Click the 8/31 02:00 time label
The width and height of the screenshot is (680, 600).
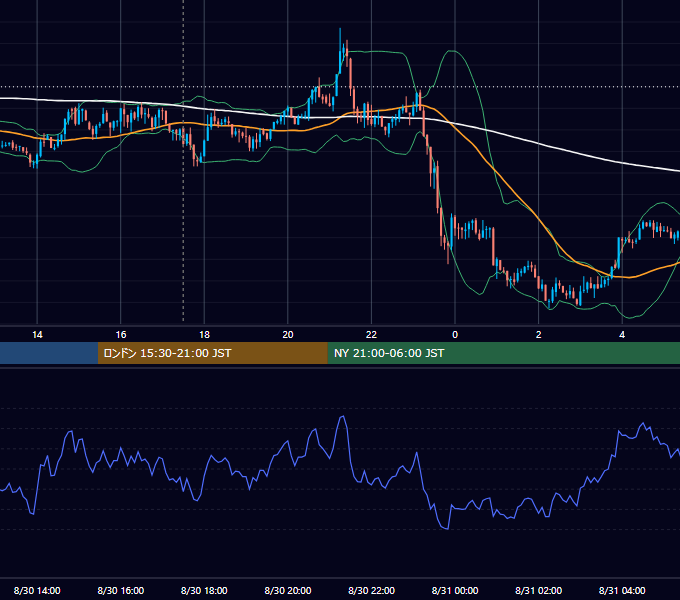click(x=539, y=590)
